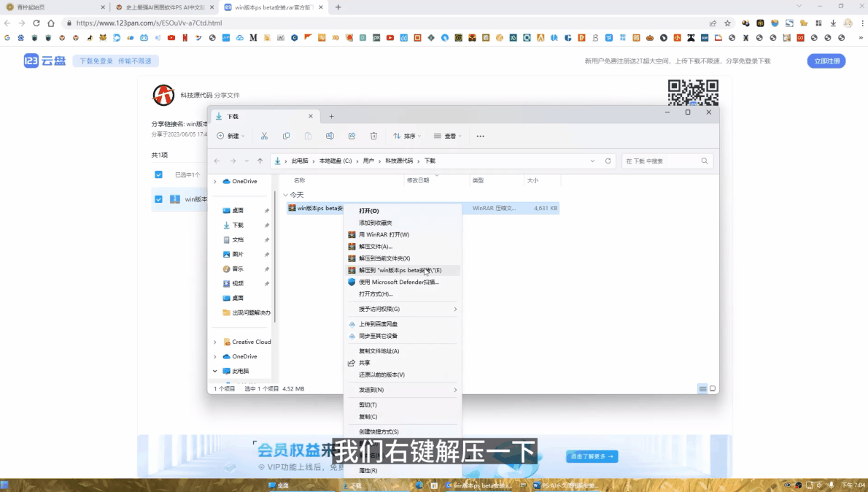Screen dimensions: 868x492
Task: Click the Explorer forward arrow
Action: [x=233, y=161]
